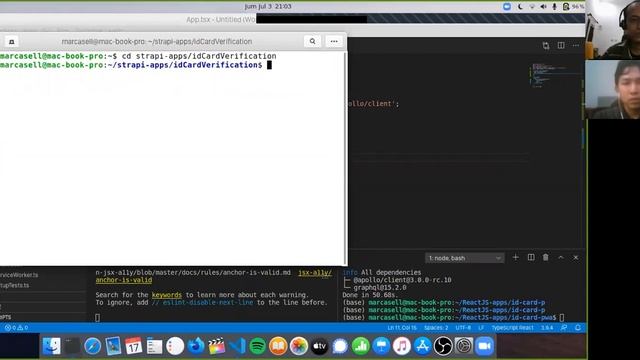This screenshot has width=640, height=360.
Task: Open the 'keywords' link in terminal output
Action: [167, 295]
